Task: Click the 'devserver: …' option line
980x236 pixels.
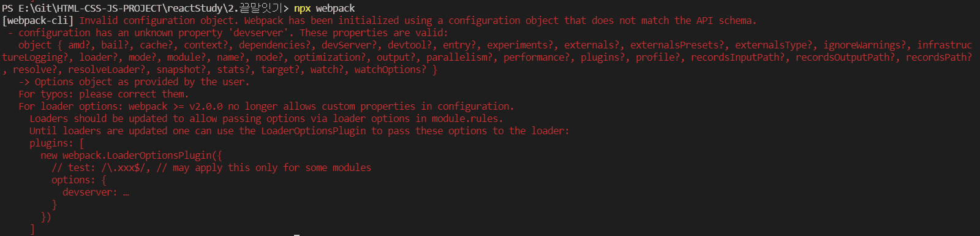Action: [x=96, y=192]
